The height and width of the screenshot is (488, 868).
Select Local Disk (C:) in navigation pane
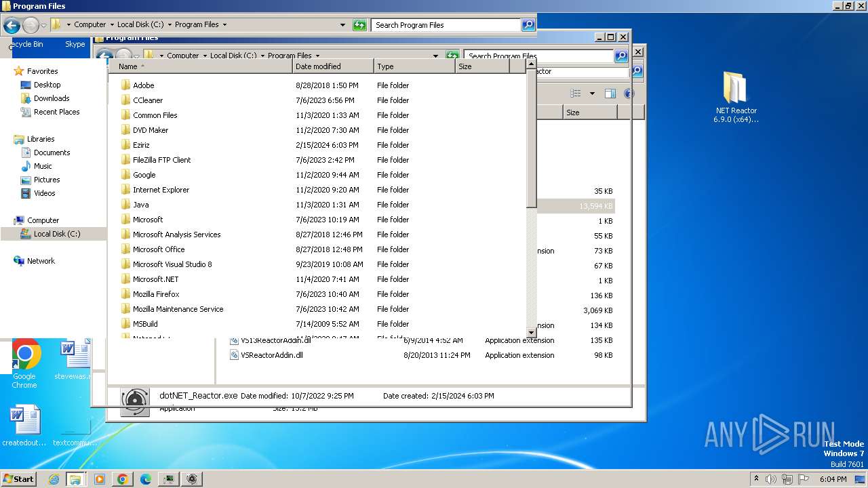[57, 234]
